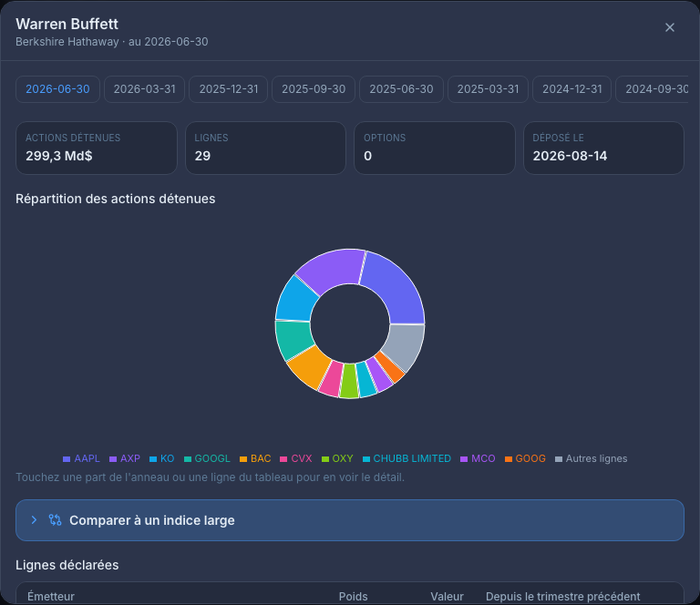Click the MCO legend swatch

464,459
